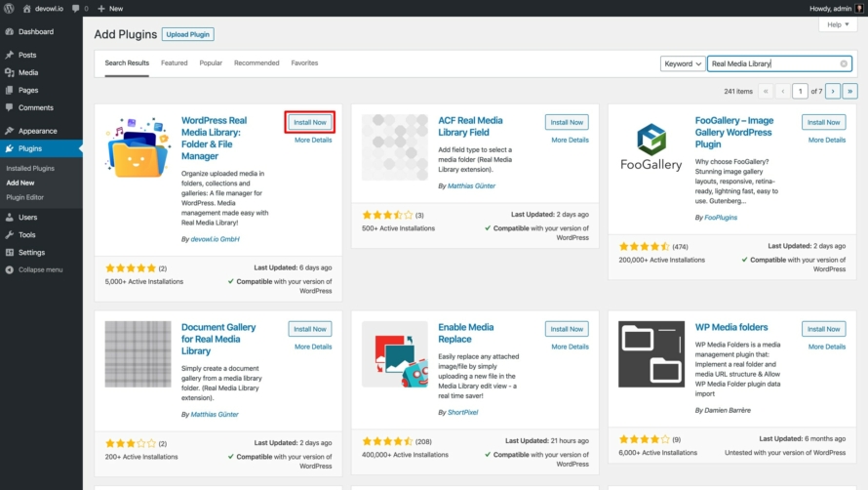
Task: Clear the plugin search field
Action: pyautogui.click(x=844, y=63)
